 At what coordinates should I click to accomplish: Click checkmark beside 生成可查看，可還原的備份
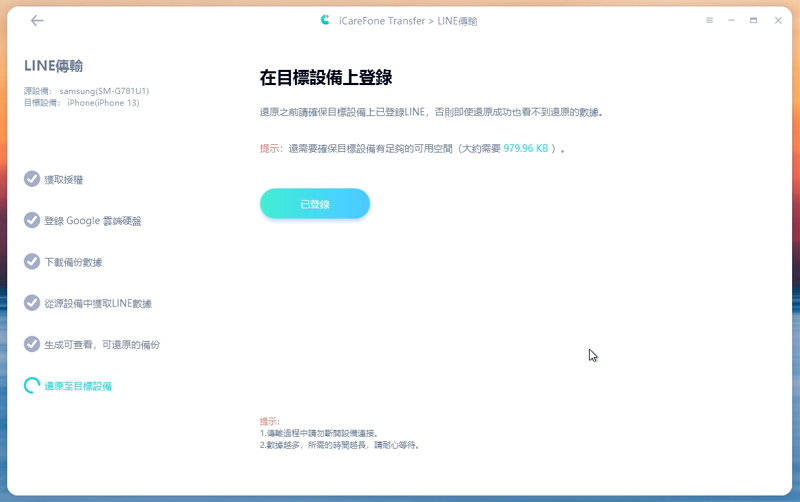(32, 344)
